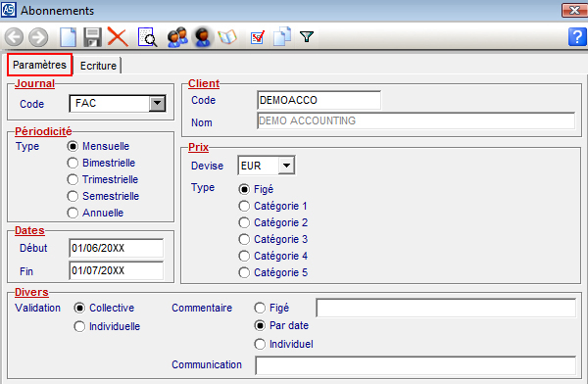588x384 pixels.
Task: Open help with blue question mark
Action: 577,37
